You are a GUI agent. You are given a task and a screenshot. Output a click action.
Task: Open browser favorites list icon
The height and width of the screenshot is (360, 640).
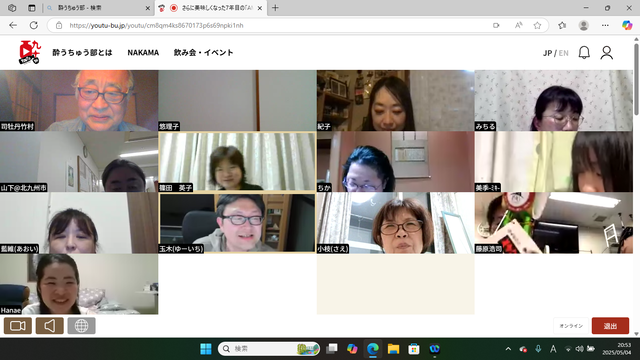(x=562, y=25)
